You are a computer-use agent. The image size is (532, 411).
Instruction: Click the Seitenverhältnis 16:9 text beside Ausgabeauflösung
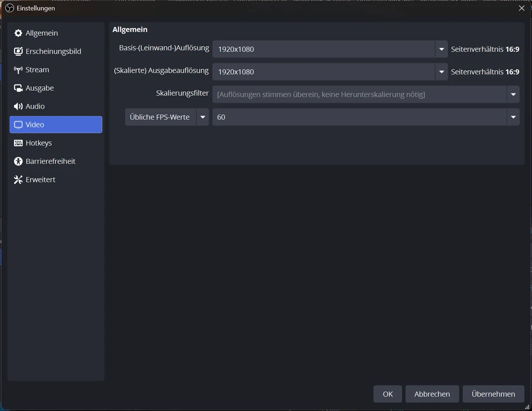[485, 72]
